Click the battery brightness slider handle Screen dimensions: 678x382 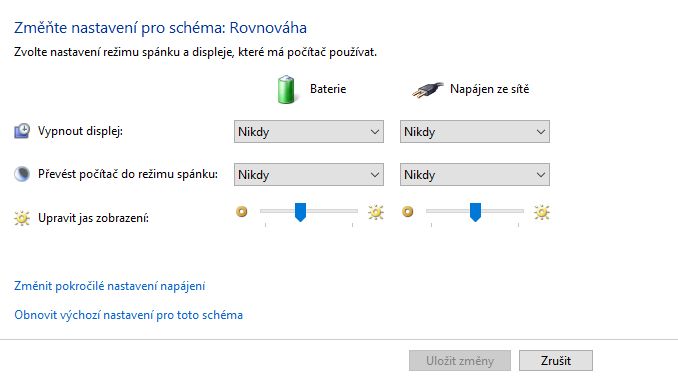coord(301,212)
